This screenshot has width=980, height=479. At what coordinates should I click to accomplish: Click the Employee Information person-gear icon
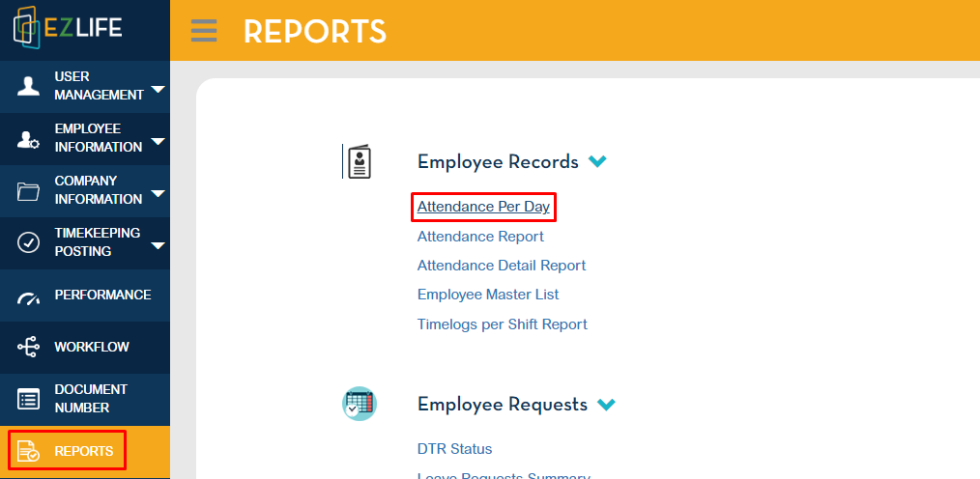28,139
